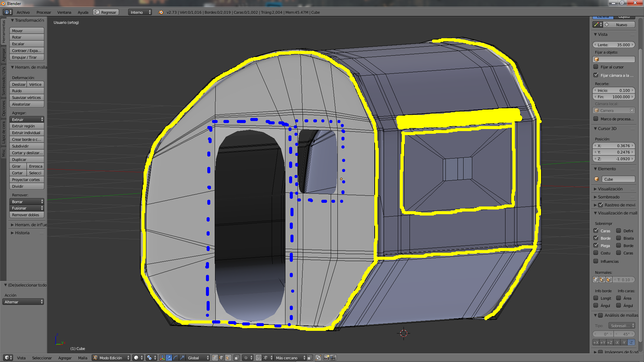The width and height of the screenshot is (644, 362).
Task: Select vertex select mode icon
Action: [x=215, y=358]
